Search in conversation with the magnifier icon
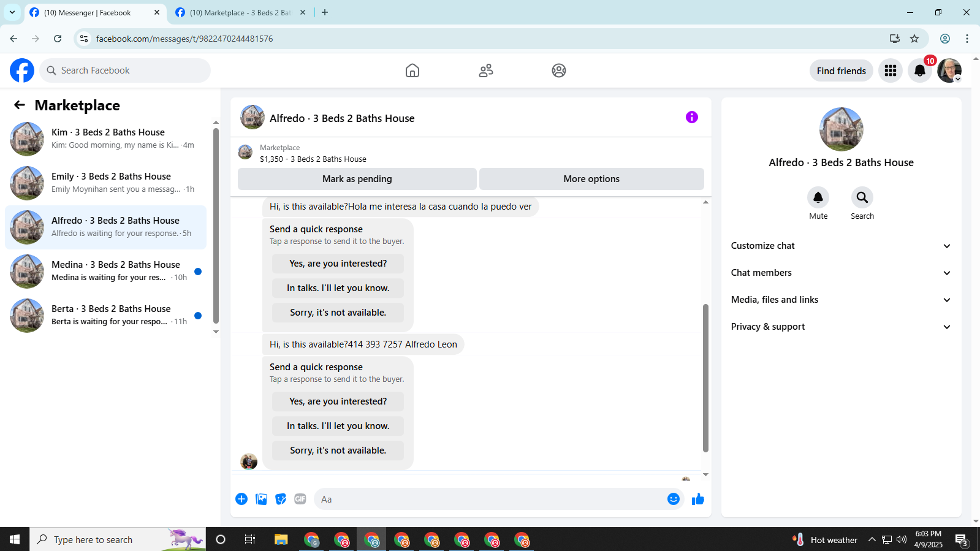Screen dimensions: 980x551 pos(862,197)
